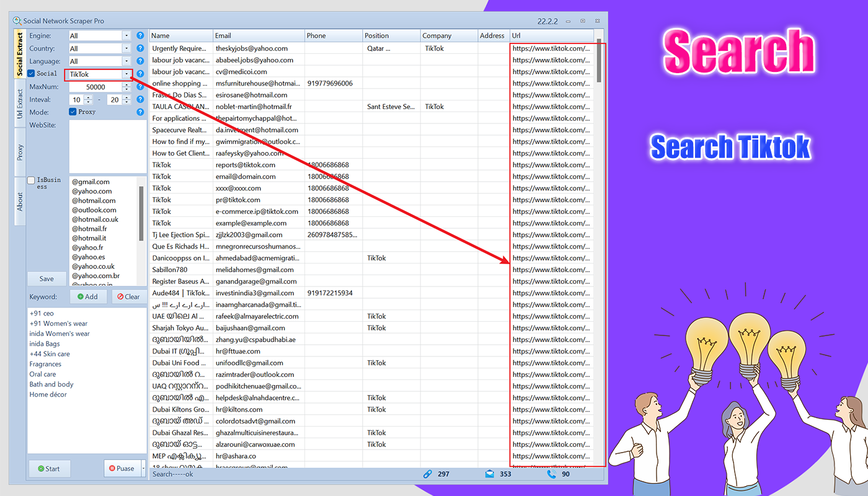The height and width of the screenshot is (496, 868).
Task: Click the Add keyword button
Action: coord(88,296)
